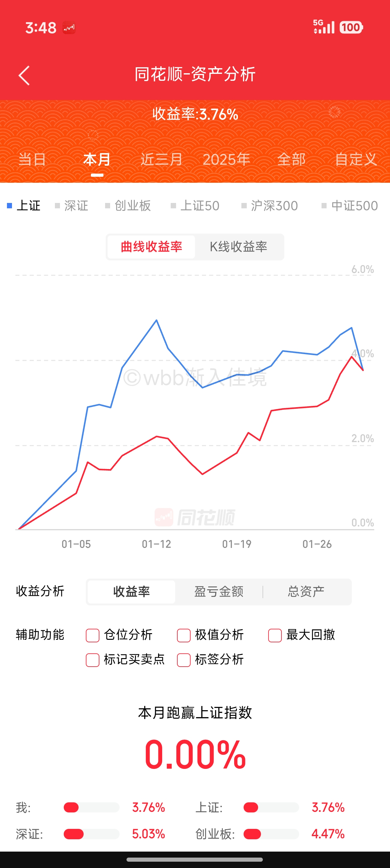
Task: Switch to the 近三月 tab
Action: (x=161, y=159)
